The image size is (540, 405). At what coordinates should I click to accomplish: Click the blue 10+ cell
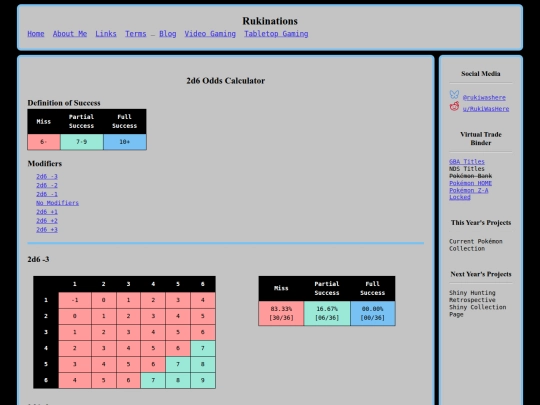(x=125, y=142)
